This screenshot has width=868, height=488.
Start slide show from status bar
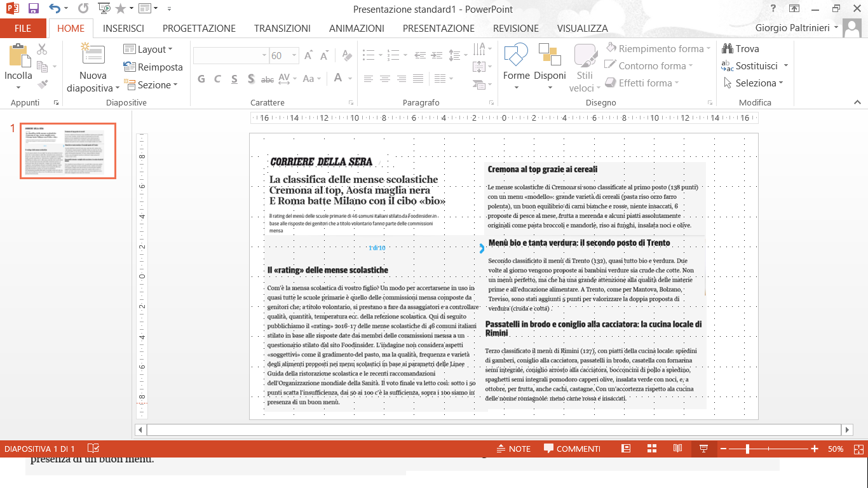pos(704,449)
